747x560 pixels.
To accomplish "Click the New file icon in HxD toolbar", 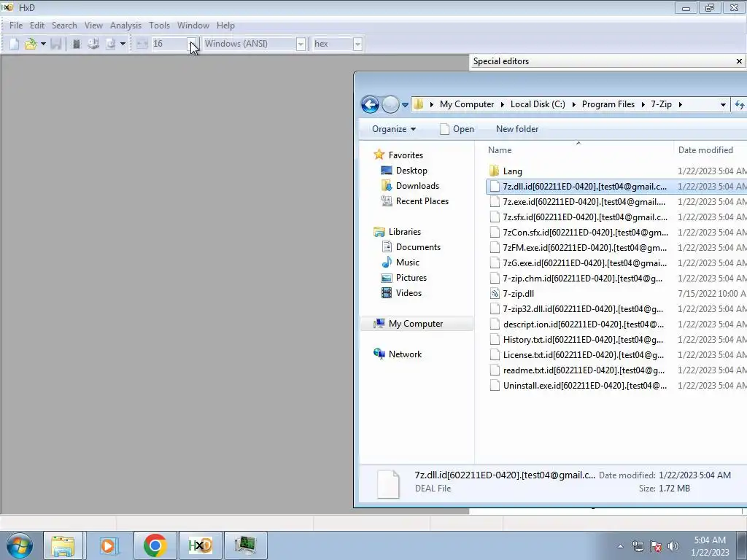I will pyautogui.click(x=15, y=44).
